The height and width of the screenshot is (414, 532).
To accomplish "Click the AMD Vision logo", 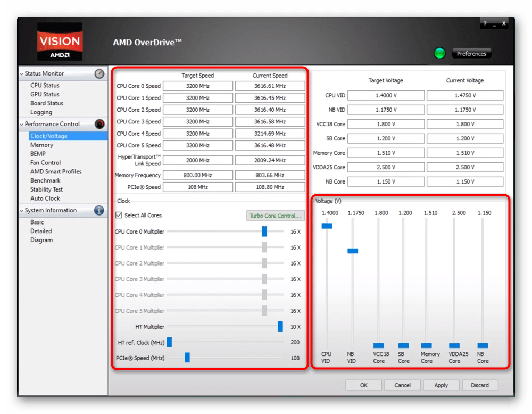I will (x=60, y=42).
